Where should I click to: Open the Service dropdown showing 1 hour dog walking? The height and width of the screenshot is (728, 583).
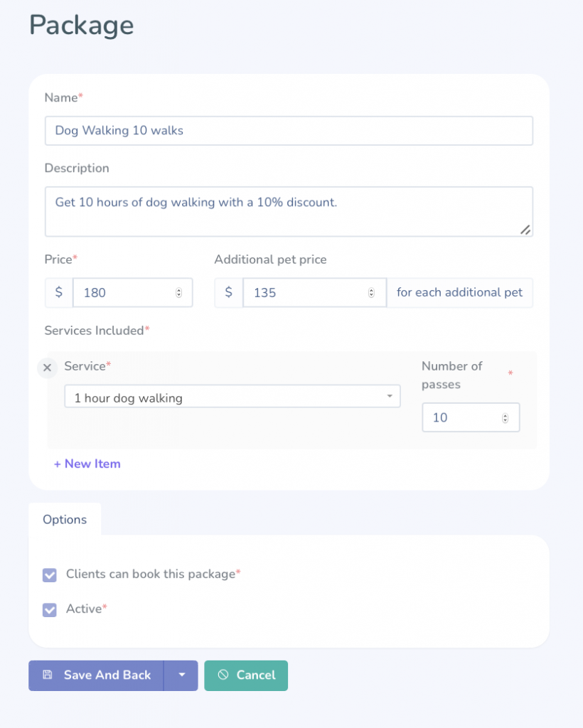point(232,397)
